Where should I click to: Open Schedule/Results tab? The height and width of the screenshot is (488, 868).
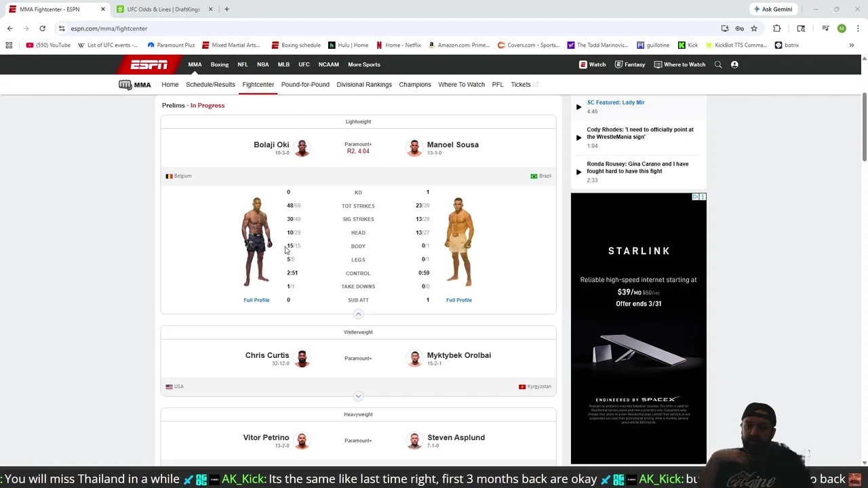210,85
